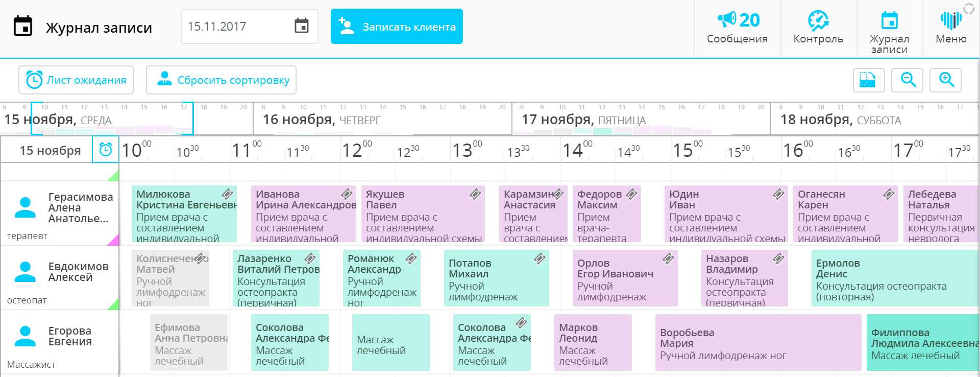Zoom in the schedule timeline
Image resolution: width=980 pixels, height=377 pixels.
[x=945, y=80]
